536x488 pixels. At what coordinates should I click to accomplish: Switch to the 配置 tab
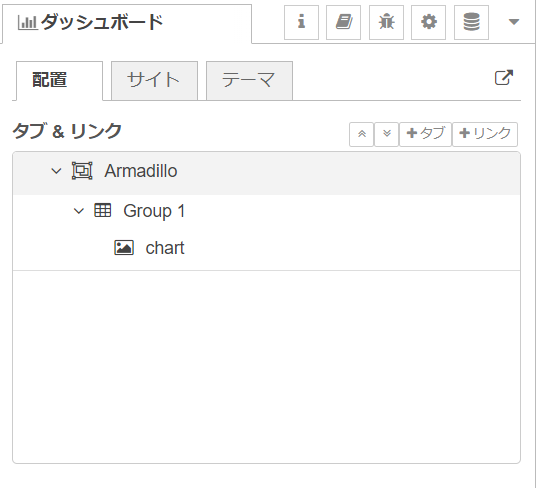click(x=59, y=81)
